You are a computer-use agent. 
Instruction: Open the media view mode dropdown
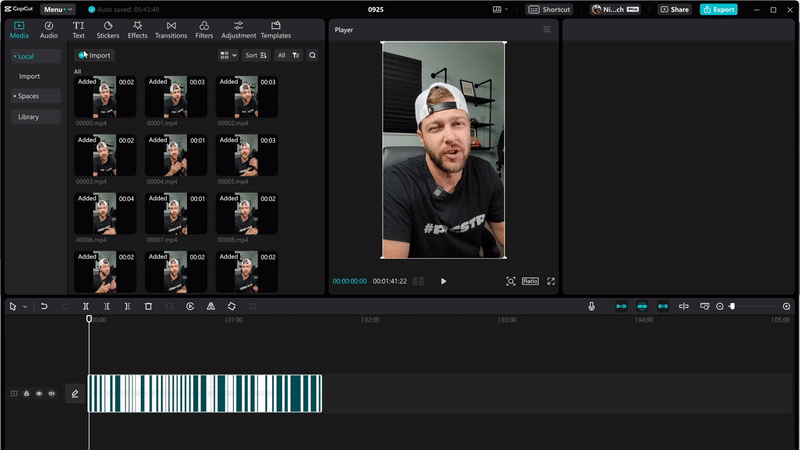(x=227, y=56)
